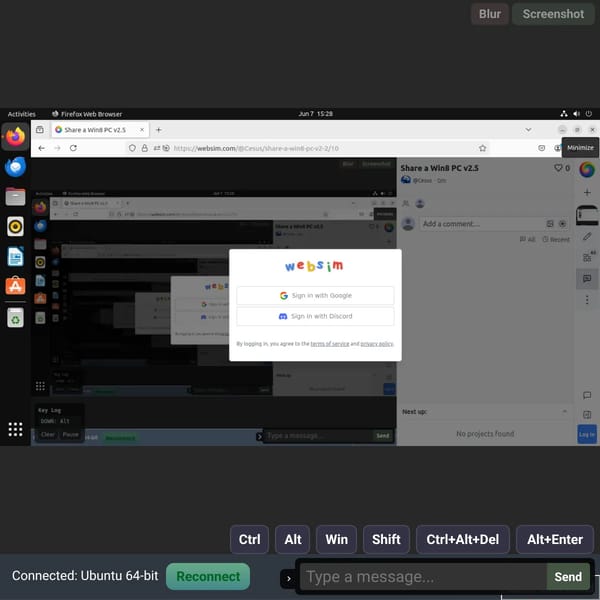Open LibreOffice Writer from the dock
600x600 pixels.
(x=15, y=256)
